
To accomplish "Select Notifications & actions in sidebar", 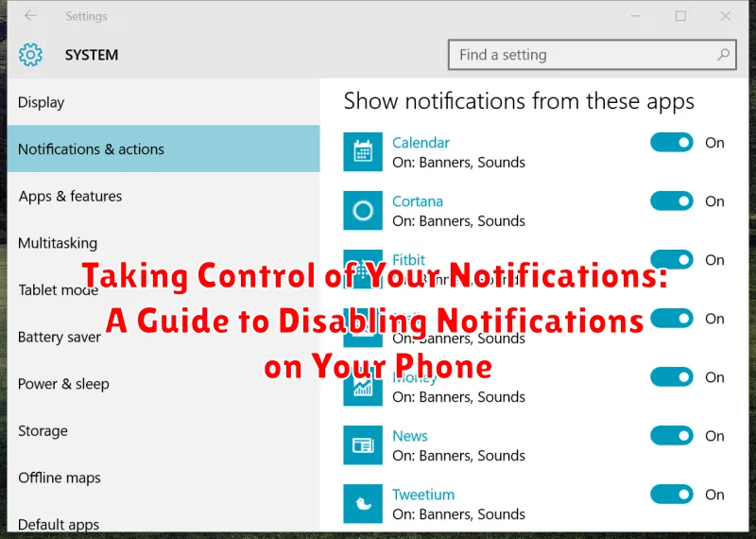I will click(163, 148).
